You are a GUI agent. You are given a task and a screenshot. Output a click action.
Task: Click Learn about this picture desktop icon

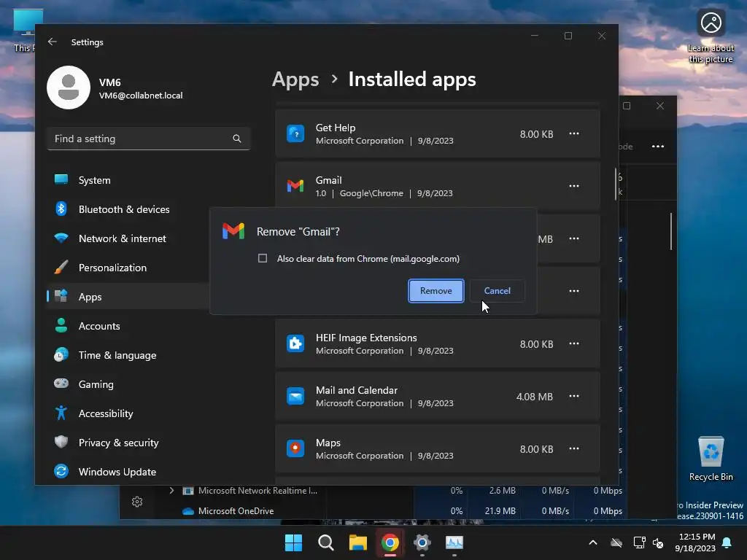[x=711, y=36]
